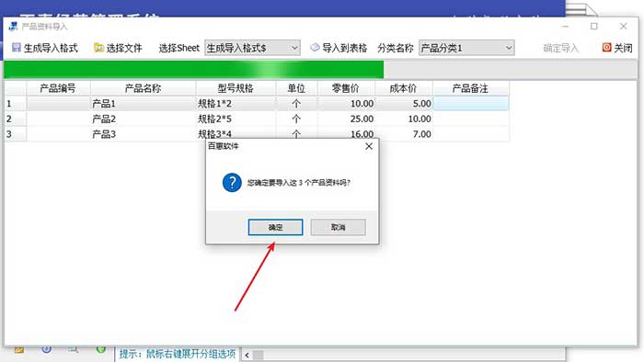Click the 成本价 column header
This screenshot has width=644, height=362.
click(403, 88)
